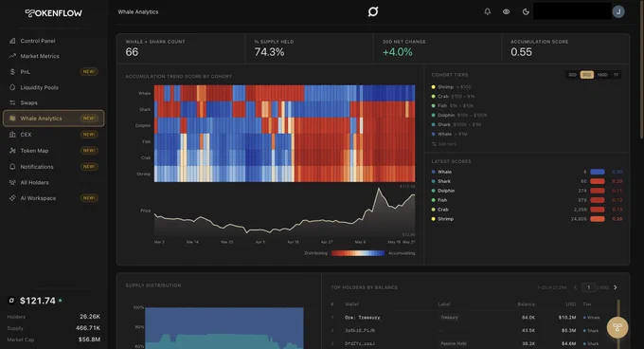Click the page vertical scrollbar
The height and width of the screenshot is (349, 644).
coord(641,70)
